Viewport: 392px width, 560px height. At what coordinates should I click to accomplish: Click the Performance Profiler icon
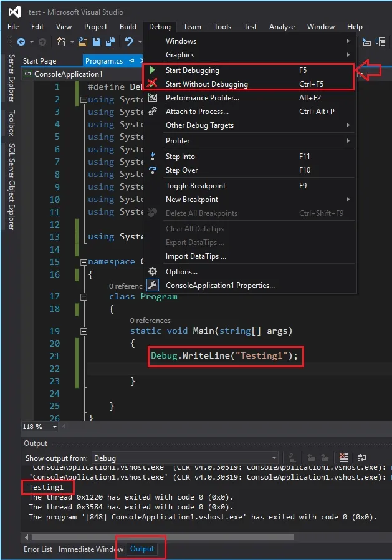pyautogui.click(x=153, y=97)
